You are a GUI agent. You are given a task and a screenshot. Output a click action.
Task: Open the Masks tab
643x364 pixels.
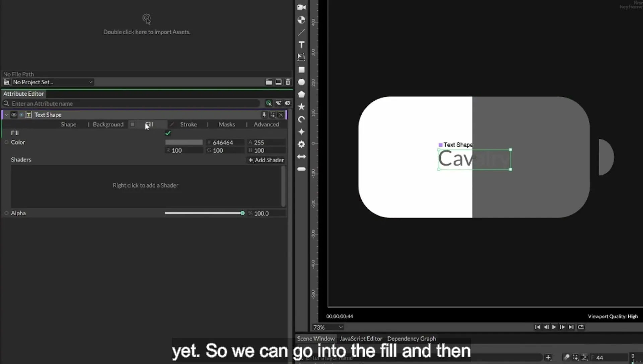227,124
